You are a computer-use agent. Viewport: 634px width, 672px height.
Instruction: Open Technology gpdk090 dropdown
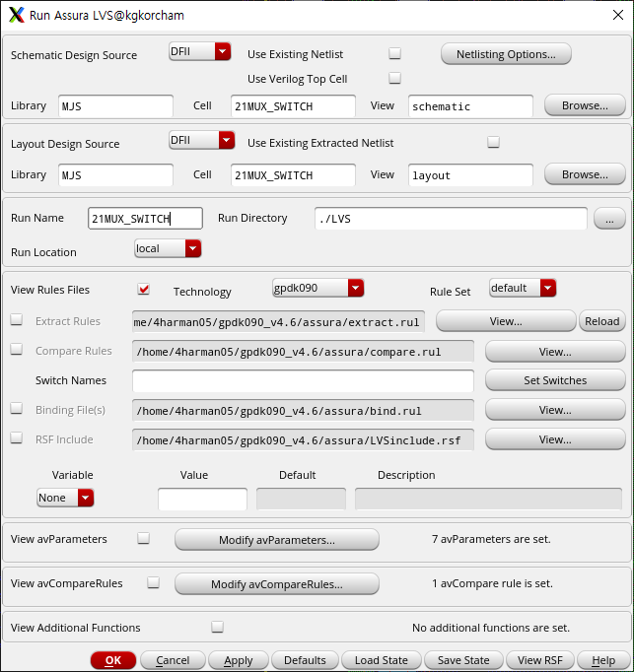[x=317, y=288]
